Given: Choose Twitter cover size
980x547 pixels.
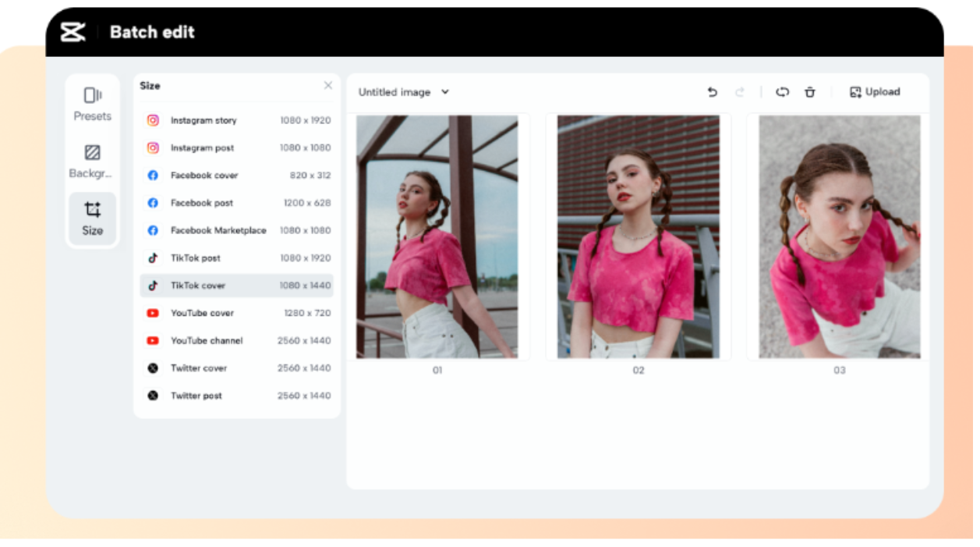Looking at the screenshot, I should coord(237,368).
